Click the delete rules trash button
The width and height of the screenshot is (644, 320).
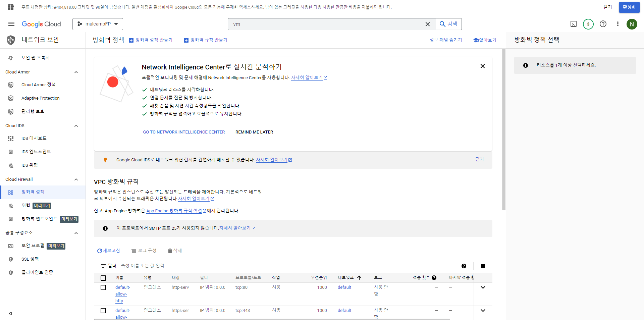[175, 251]
